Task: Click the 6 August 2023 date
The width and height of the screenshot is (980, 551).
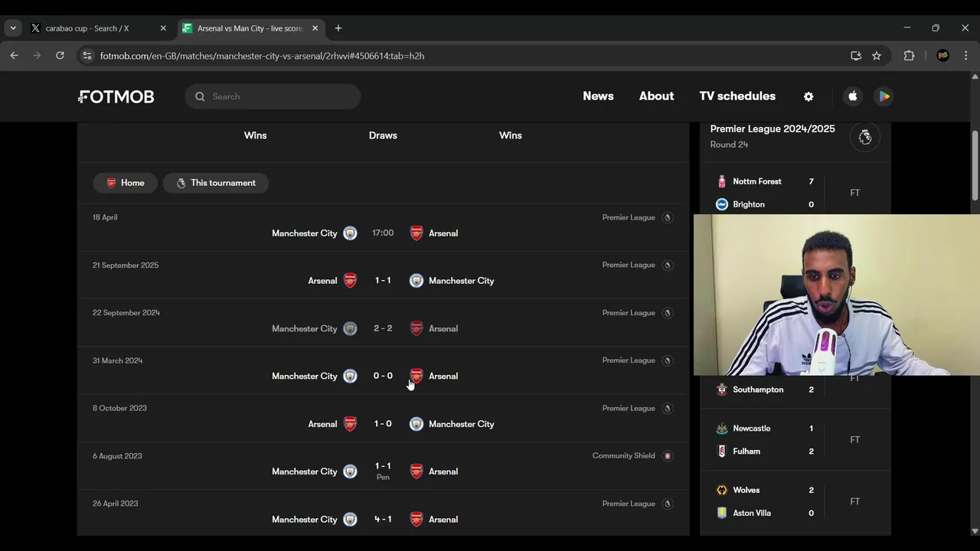Action: [x=117, y=456]
